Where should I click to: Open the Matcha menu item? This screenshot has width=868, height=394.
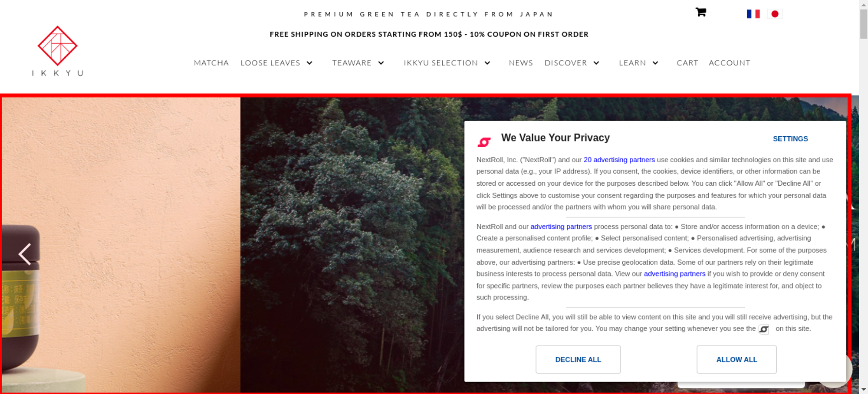click(x=211, y=63)
